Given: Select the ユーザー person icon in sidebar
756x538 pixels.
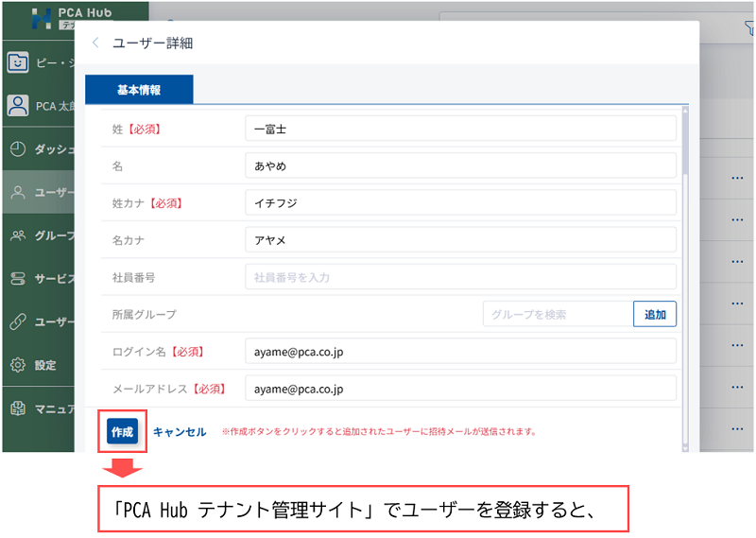Looking at the screenshot, I should click(x=18, y=193).
